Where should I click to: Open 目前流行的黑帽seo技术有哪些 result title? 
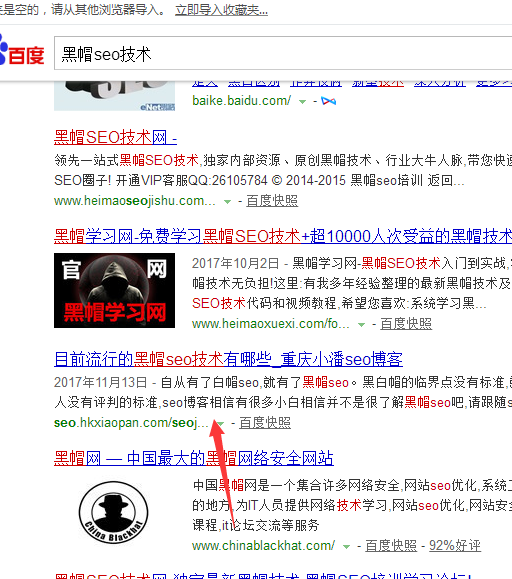[228, 359]
